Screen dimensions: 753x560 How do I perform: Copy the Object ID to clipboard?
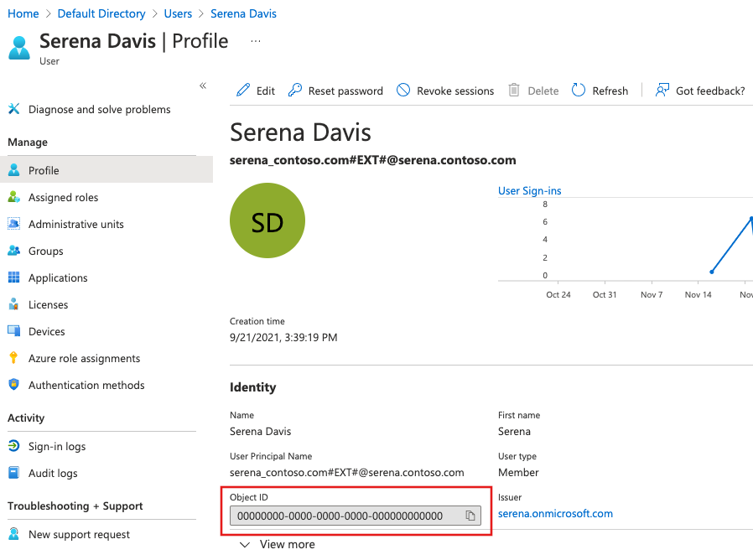[470, 516]
